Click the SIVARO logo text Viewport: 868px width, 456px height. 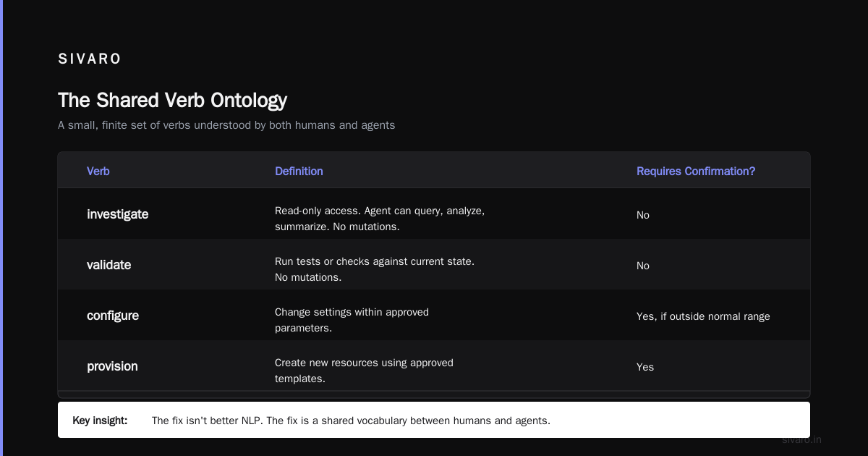(90, 59)
